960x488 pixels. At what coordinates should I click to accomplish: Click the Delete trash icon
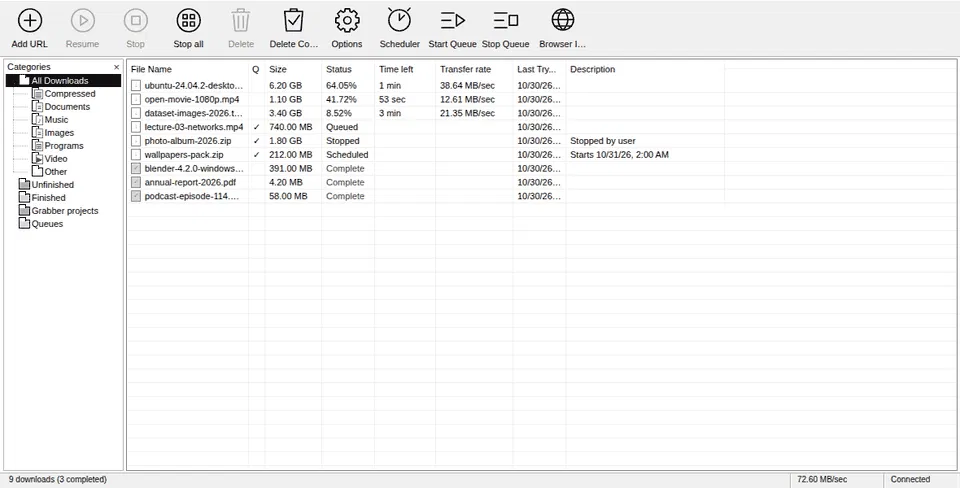coord(241,21)
